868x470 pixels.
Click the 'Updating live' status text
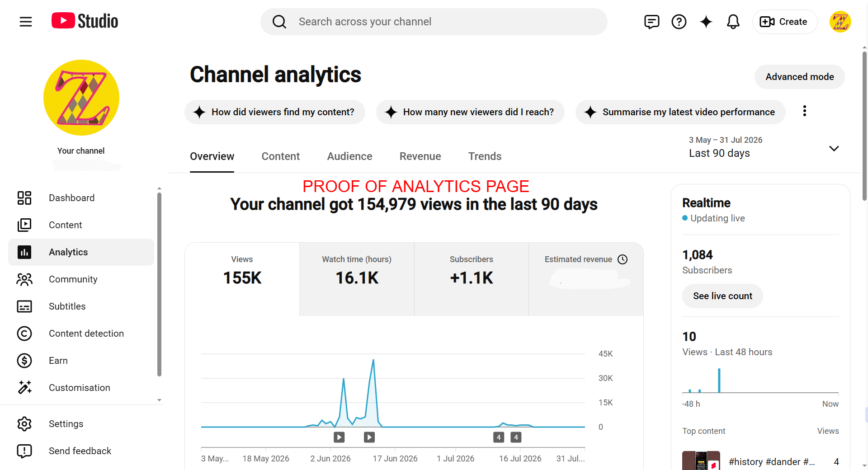[x=717, y=218]
